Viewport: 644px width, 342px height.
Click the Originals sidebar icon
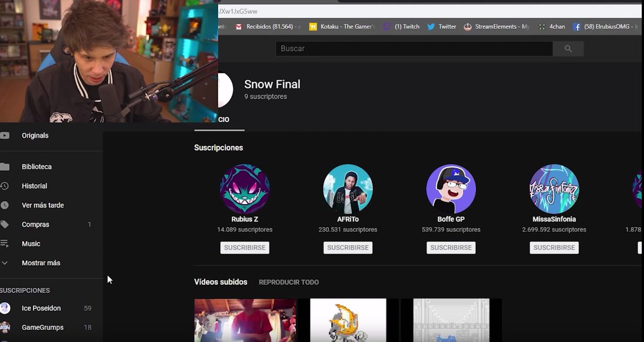(5, 136)
